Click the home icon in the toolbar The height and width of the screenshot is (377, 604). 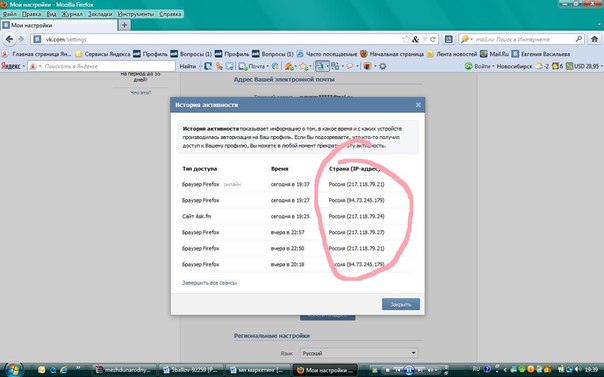(594, 39)
